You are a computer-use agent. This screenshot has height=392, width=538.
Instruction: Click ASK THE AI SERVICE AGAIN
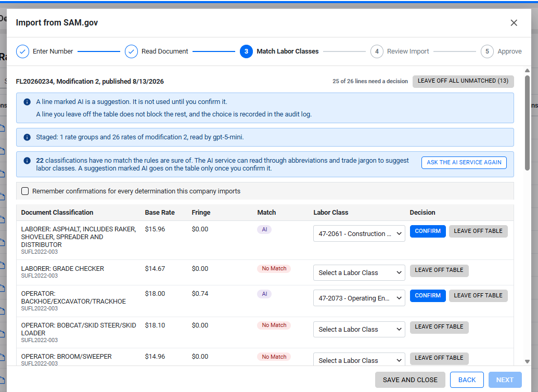(464, 163)
